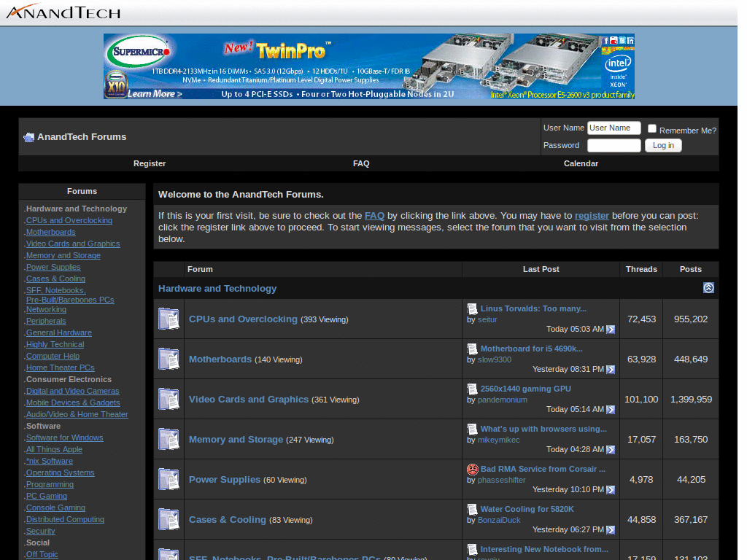Click the Supermicro TwinPro banner ad
747x560 pixels.
[368, 66]
